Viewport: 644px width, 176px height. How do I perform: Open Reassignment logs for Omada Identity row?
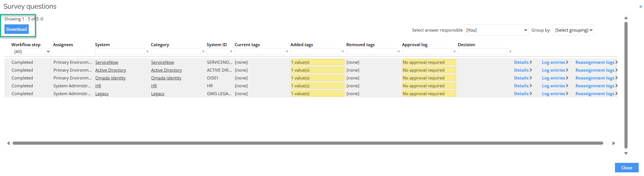tap(596, 78)
